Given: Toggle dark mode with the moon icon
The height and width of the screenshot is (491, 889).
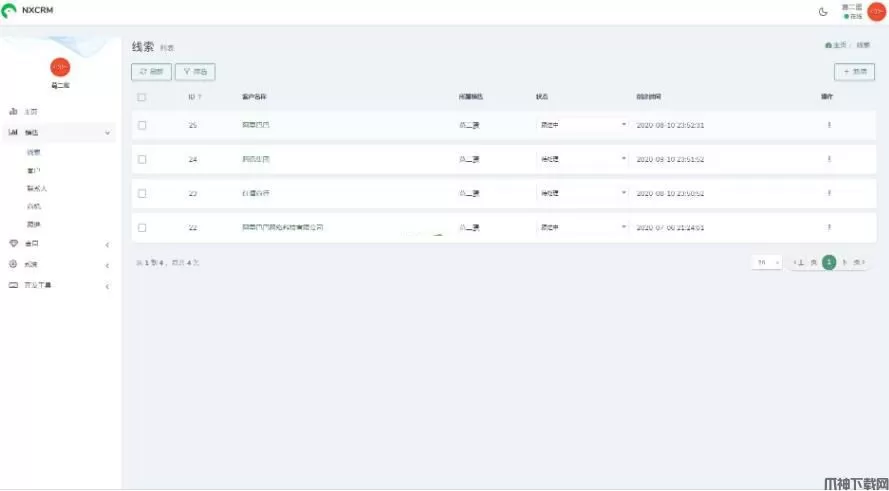Looking at the screenshot, I should tap(823, 12).
